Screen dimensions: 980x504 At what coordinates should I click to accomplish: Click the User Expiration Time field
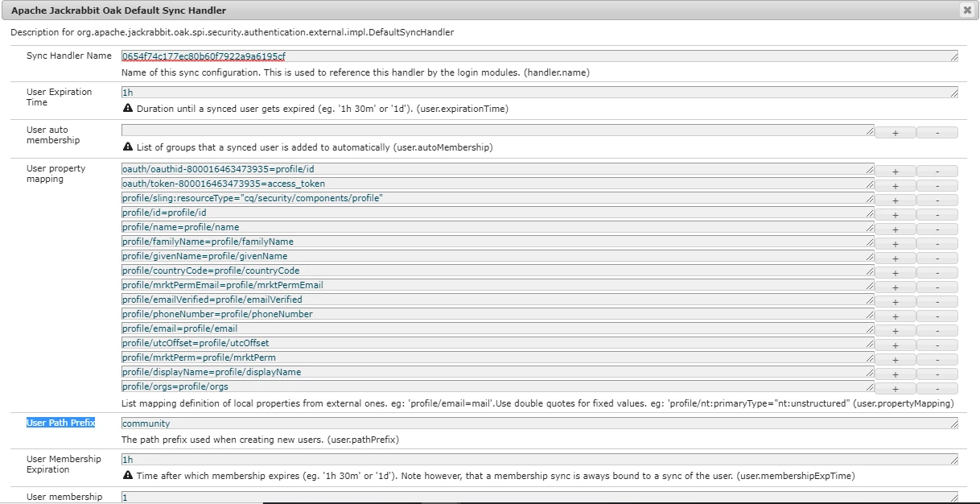pos(540,93)
